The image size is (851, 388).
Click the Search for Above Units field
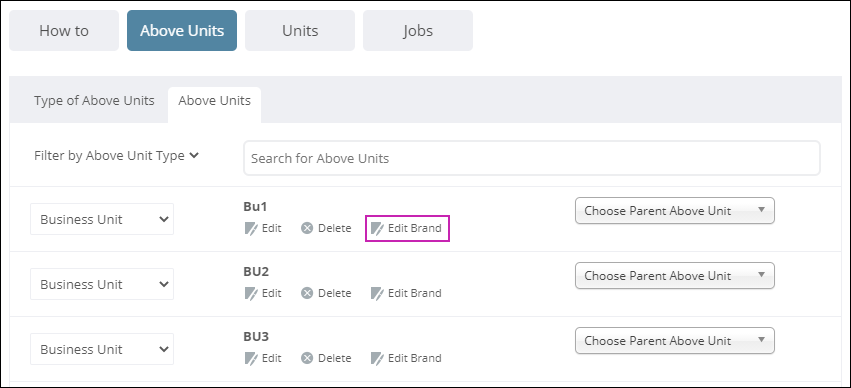[532, 158]
